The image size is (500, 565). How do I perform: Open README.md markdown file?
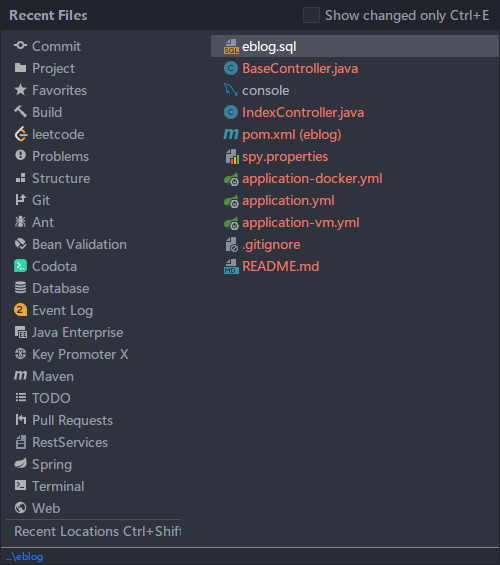click(x=281, y=266)
